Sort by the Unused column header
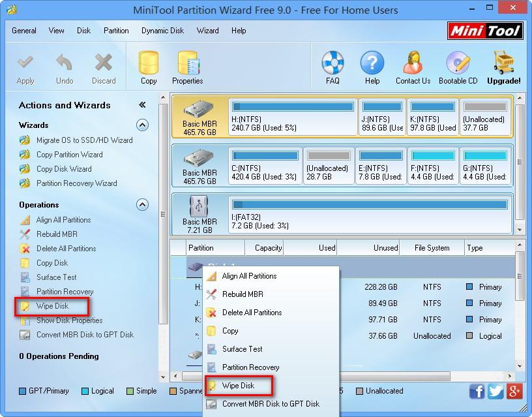The height and width of the screenshot is (417, 532). pyautogui.click(x=368, y=248)
